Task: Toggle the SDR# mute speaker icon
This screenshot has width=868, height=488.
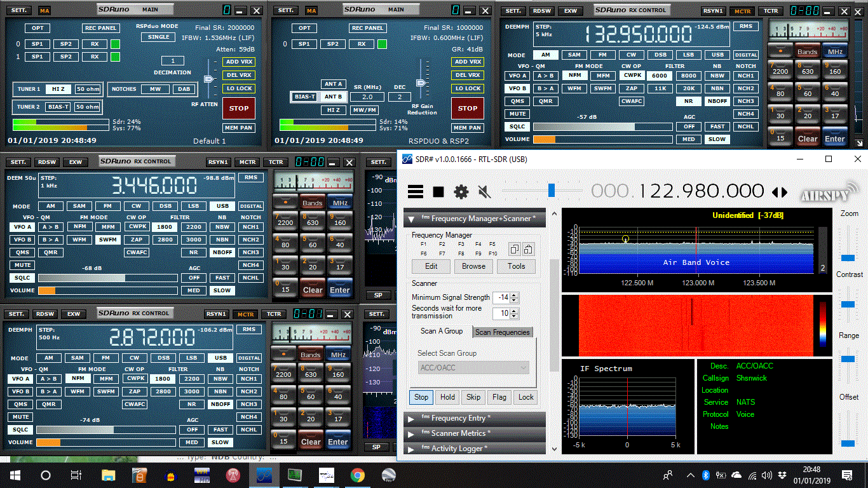Action: [484, 191]
